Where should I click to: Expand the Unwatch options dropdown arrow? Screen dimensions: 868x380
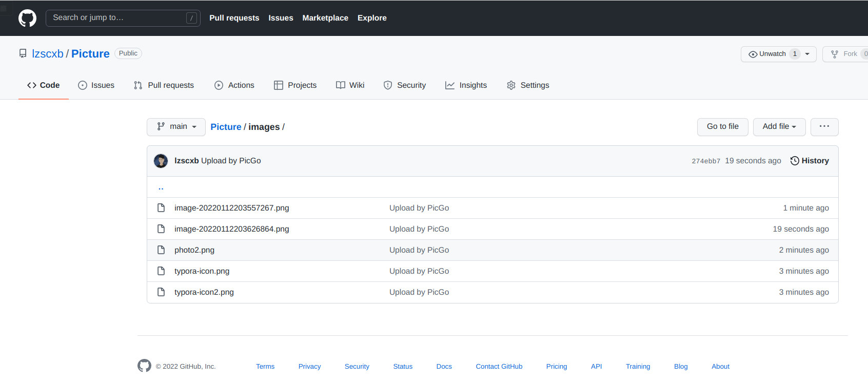[x=807, y=54]
